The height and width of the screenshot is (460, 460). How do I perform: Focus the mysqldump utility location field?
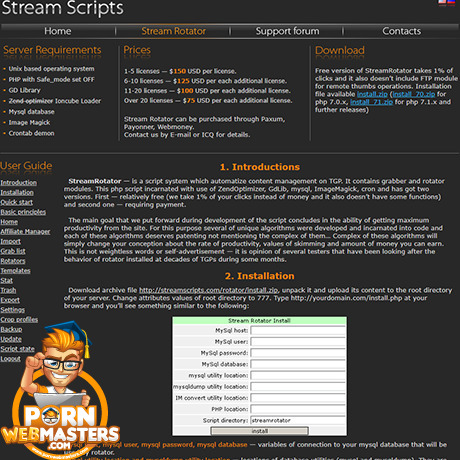(x=298, y=387)
